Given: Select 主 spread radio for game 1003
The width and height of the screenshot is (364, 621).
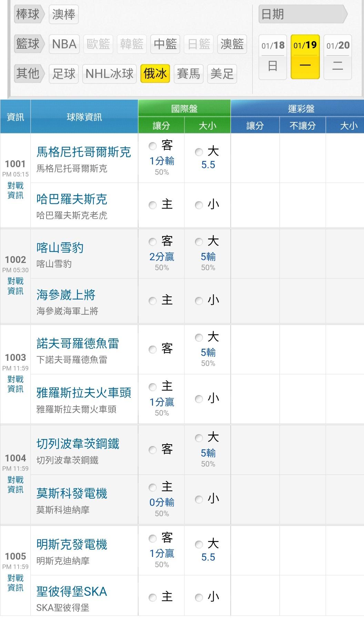Looking at the screenshot, I should click(153, 387).
